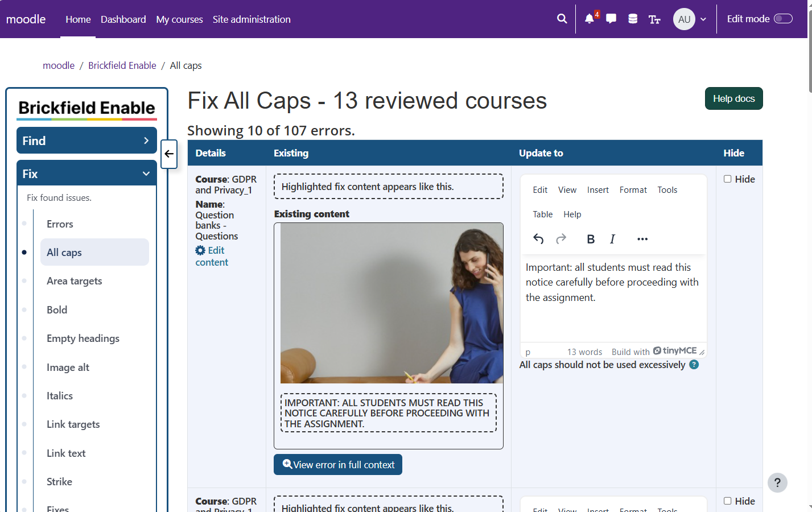Click View error in full context button
Viewport: 812px width, 512px height.
pos(338,465)
